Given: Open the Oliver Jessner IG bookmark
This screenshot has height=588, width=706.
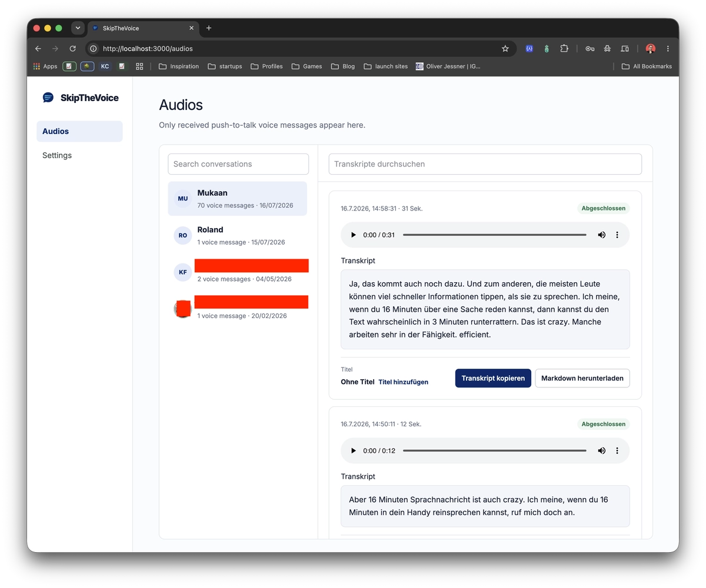Looking at the screenshot, I should [448, 66].
